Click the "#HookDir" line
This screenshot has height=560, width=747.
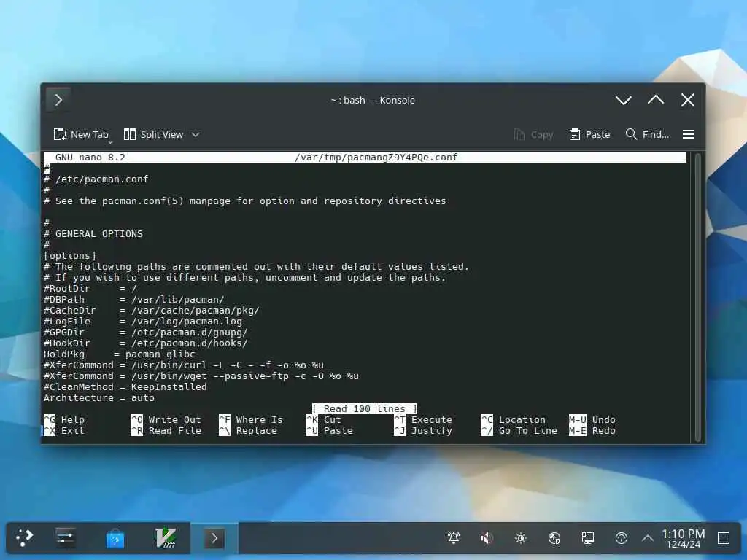(146, 343)
